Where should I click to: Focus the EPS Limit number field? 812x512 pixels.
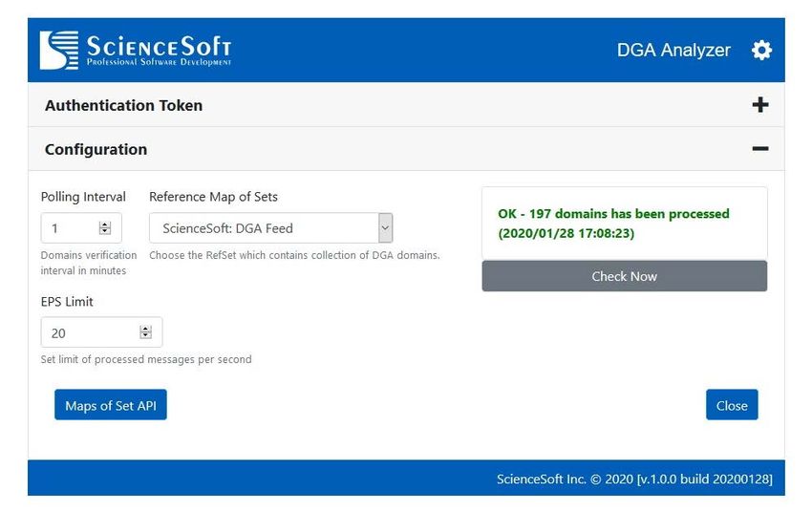point(101,332)
